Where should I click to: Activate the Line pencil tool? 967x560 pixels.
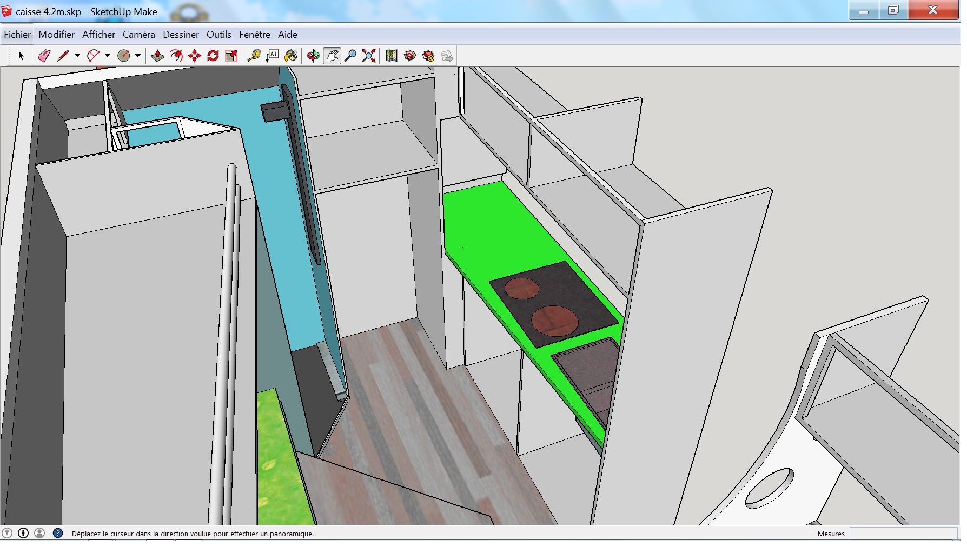[63, 56]
